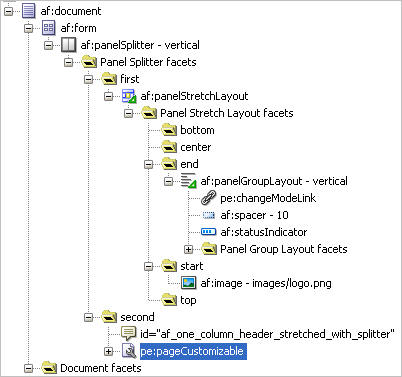
Task: Select the af:panelStretchLayout label
Action: coord(194,96)
